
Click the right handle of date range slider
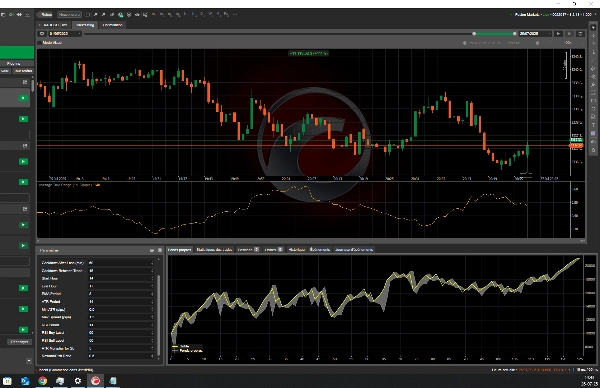(x=515, y=34)
